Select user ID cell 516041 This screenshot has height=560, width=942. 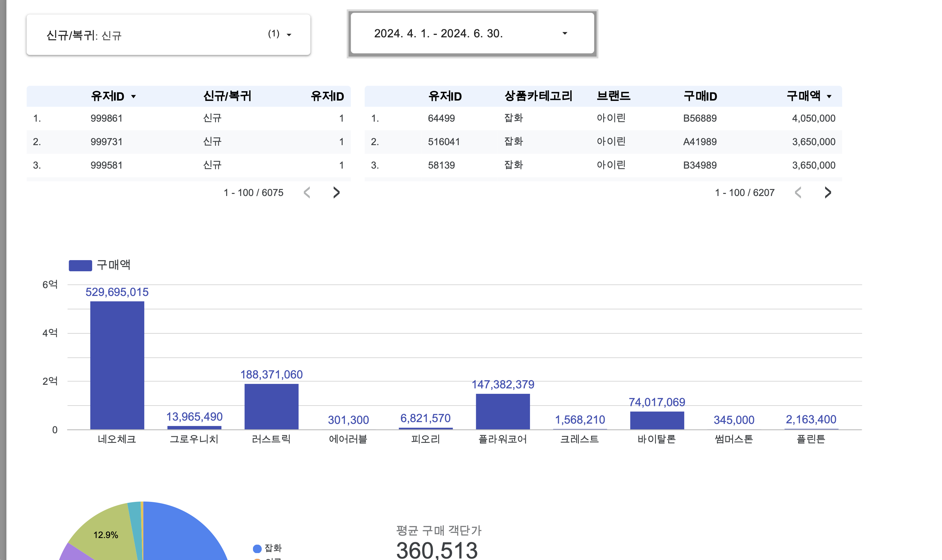pos(444,142)
